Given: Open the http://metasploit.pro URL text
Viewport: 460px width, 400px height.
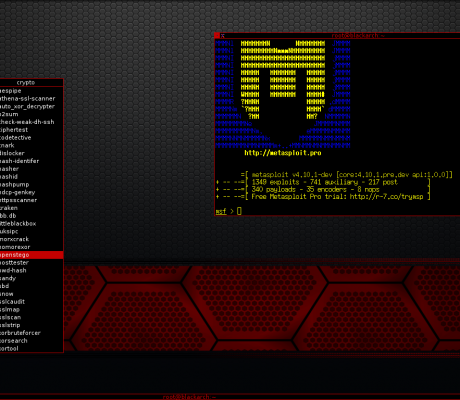Looking at the screenshot, I should pos(283,153).
